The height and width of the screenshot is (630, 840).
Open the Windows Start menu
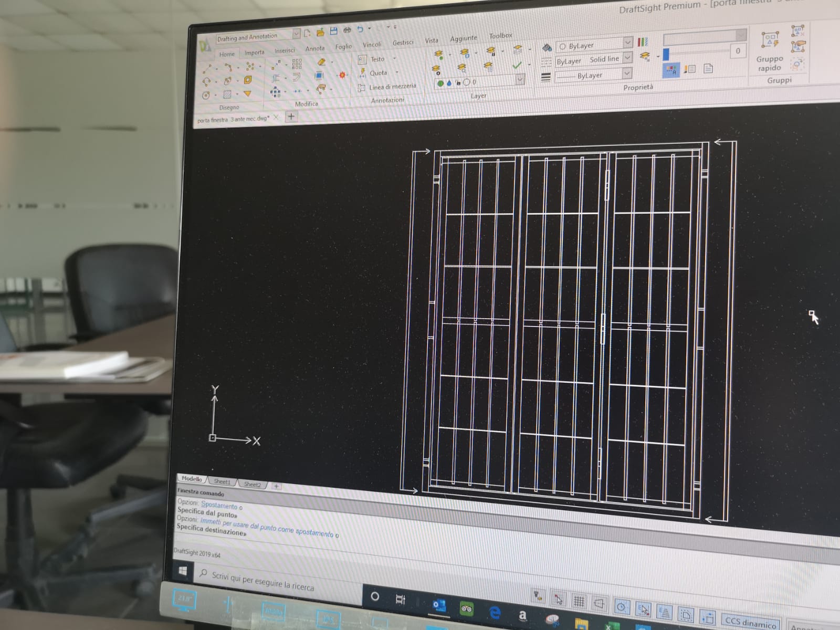(x=183, y=570)
